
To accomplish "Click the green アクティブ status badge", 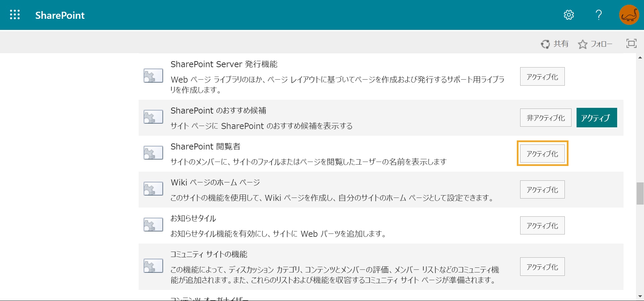I will pos(597,118).
